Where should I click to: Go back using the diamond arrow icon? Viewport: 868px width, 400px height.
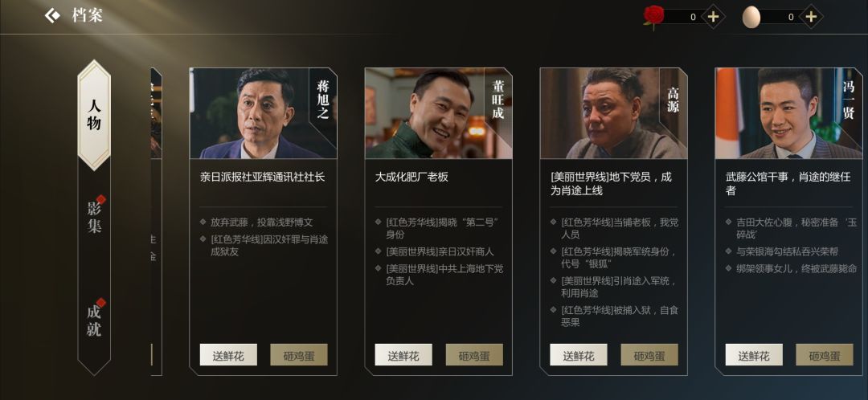click(x=52, y=15)
